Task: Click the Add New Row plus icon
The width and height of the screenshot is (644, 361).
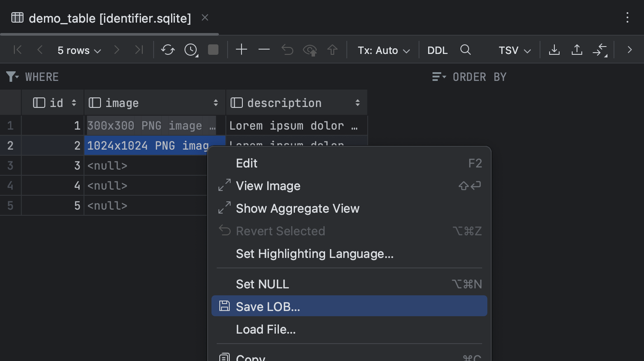Action: coord(241,50)
